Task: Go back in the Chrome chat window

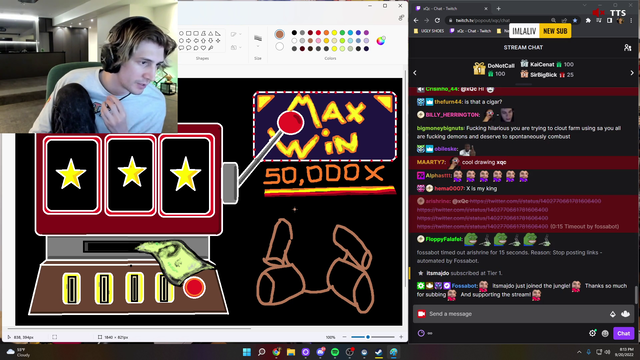Action: click(416, 20)
